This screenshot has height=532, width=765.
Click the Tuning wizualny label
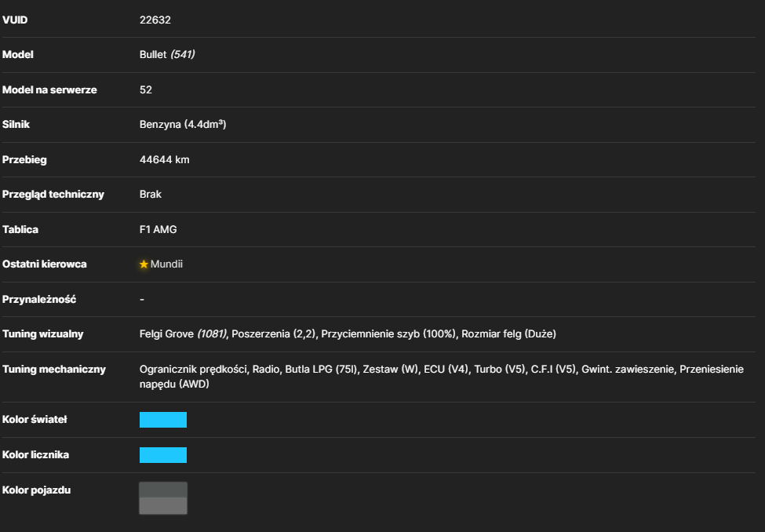click(x=43, y=333)
